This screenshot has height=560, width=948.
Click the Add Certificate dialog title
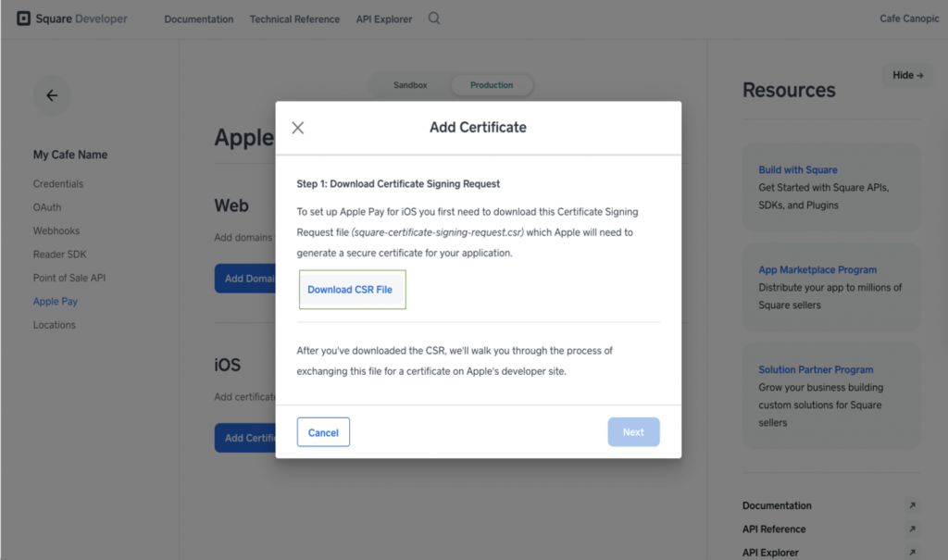pos(479,128)
